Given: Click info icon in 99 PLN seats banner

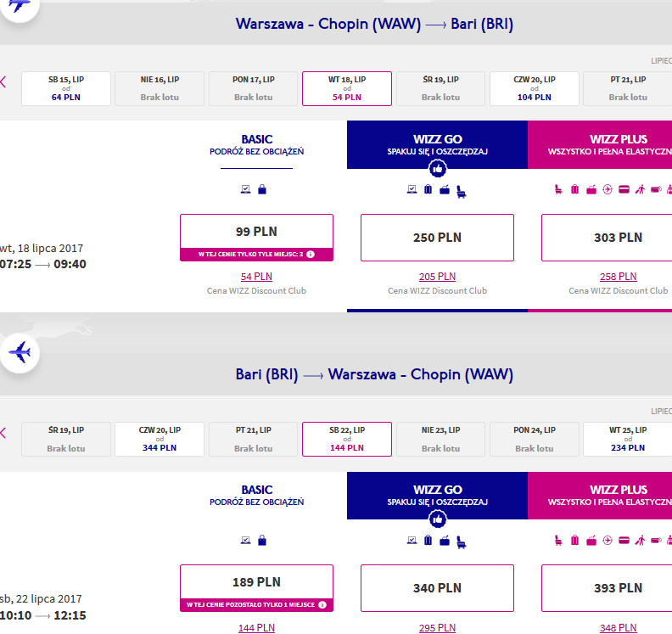Looking at the screenshot, I should point(311,255).
